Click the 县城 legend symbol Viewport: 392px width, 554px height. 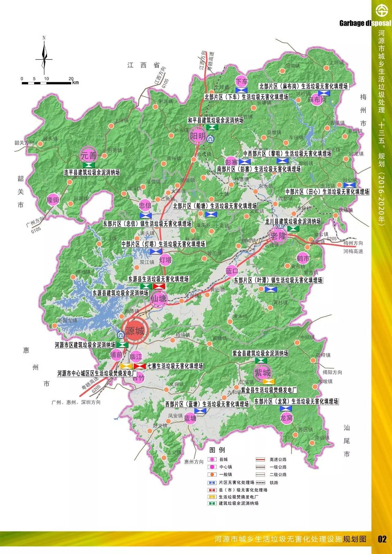[x=212, y=459]
